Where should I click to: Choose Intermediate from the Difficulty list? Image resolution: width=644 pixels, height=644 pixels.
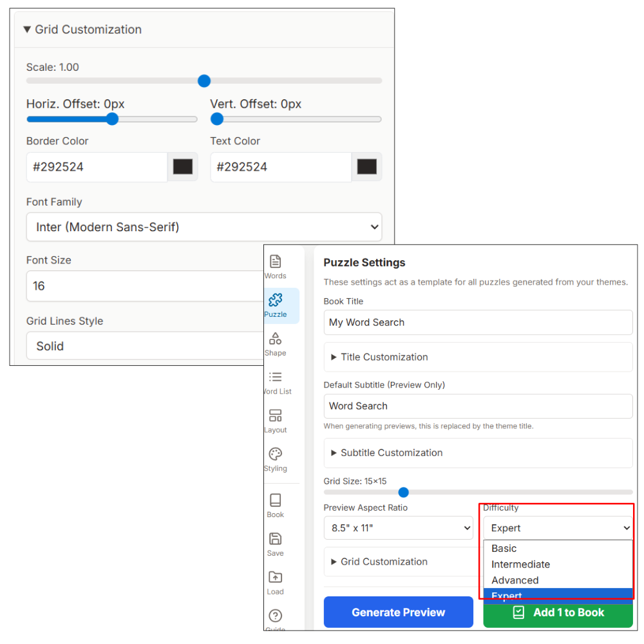coord(520,564)
